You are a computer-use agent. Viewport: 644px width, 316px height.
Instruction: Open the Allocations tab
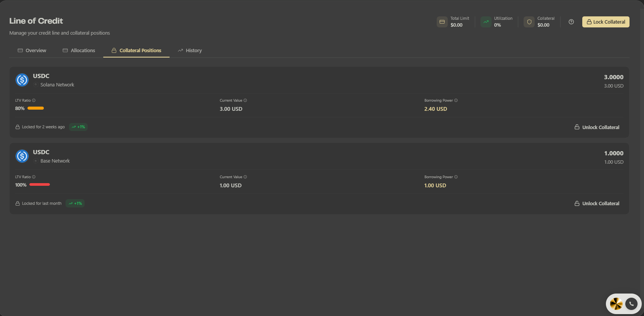(x=79, y=50)
